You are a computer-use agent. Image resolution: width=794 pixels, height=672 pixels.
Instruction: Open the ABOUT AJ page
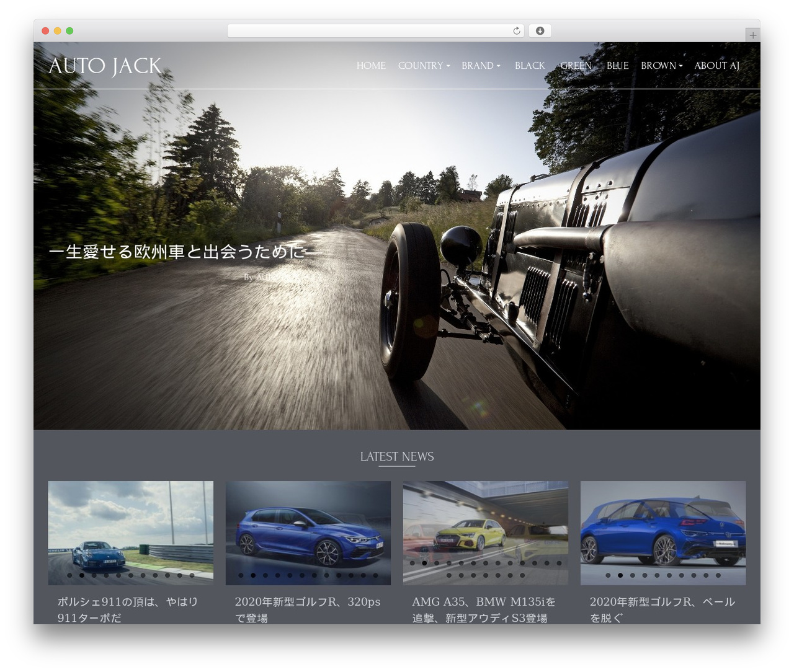[x=716, y=66]
